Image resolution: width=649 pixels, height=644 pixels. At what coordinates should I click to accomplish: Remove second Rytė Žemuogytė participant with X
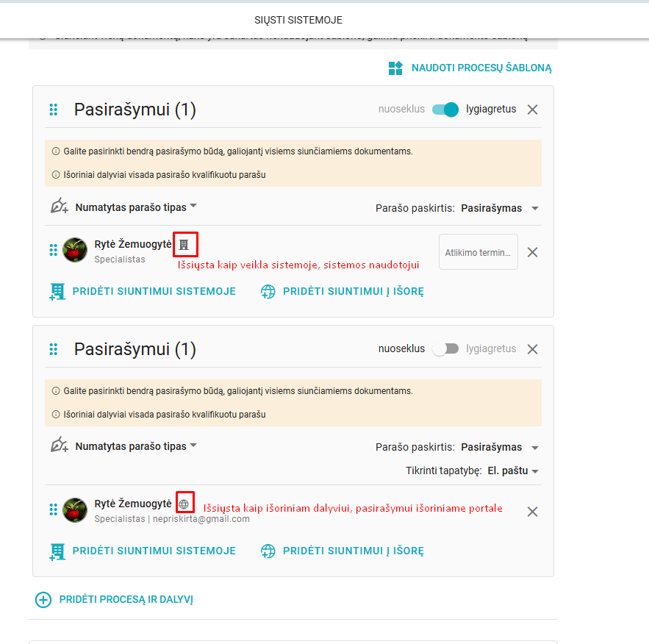point(533,512)
